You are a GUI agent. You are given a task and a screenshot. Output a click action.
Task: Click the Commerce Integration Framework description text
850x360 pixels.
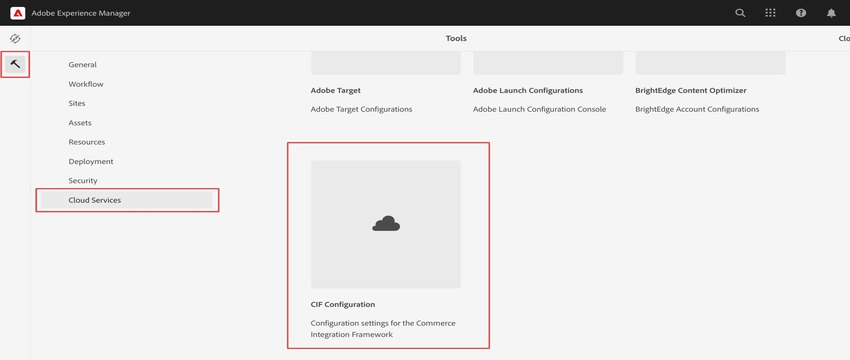point(383,329)
